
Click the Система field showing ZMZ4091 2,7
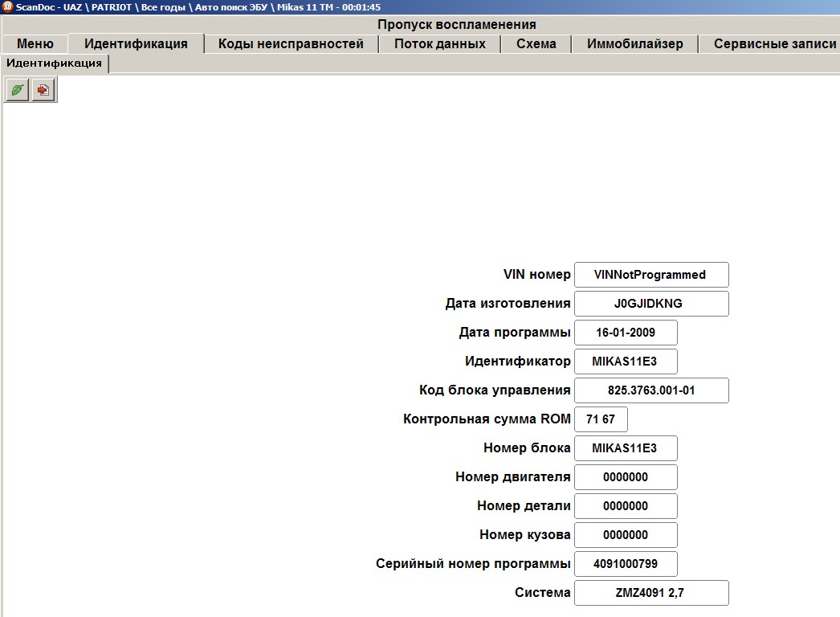click(651, 594)
